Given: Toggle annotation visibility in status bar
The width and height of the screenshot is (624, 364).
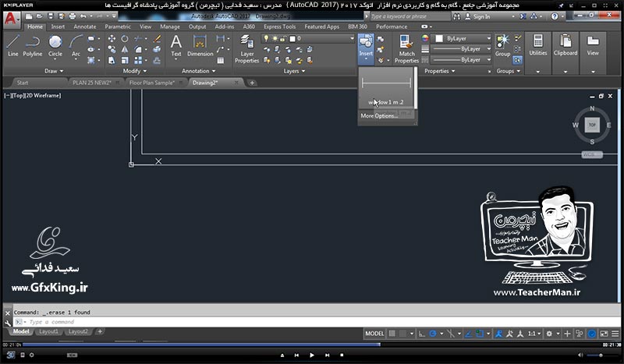Looking at the screenshot, I should 498,334.
